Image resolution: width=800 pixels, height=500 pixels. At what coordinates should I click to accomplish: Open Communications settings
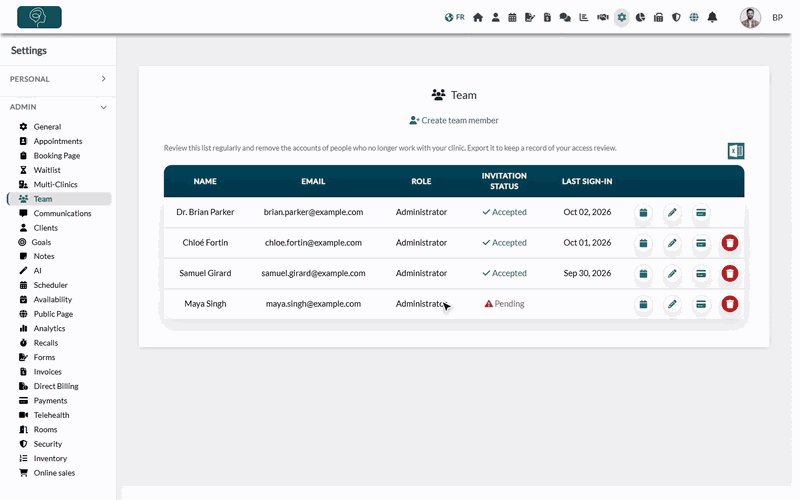tap(62, 213)
